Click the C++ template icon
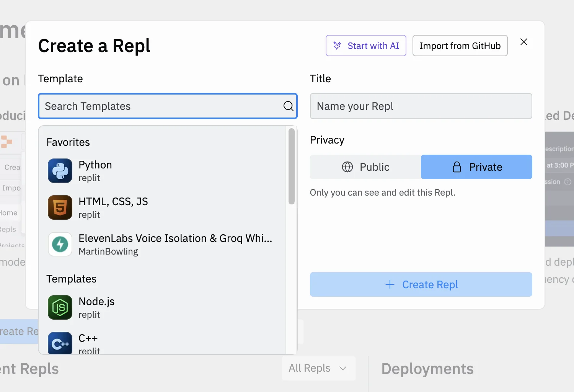574x392 pixels. pyautogui.click(x=60, y=343)
